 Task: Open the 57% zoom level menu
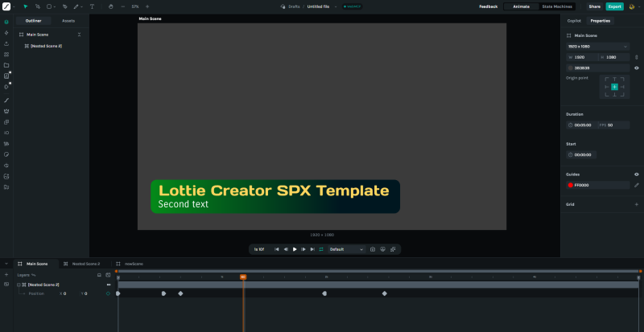[x=135, y=6]
